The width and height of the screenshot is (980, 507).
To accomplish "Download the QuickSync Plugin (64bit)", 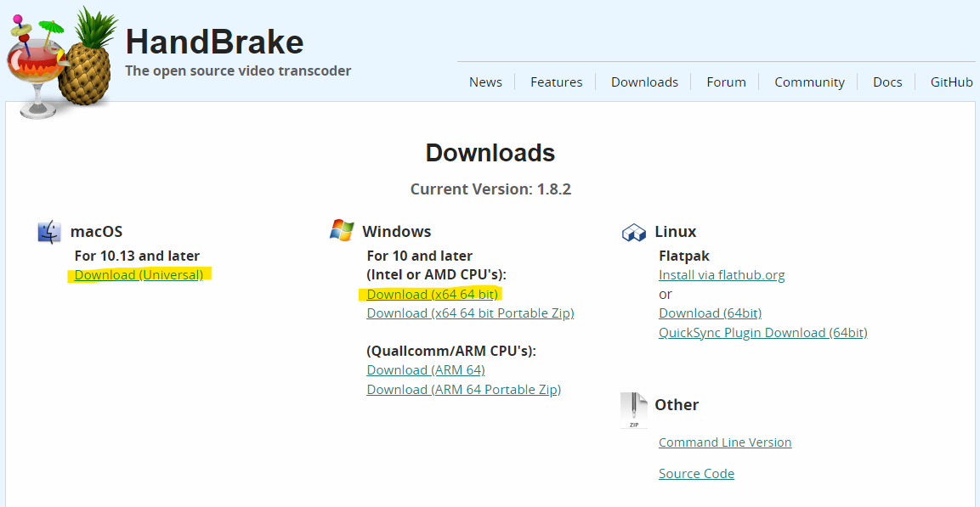I will tap(763, 333).
